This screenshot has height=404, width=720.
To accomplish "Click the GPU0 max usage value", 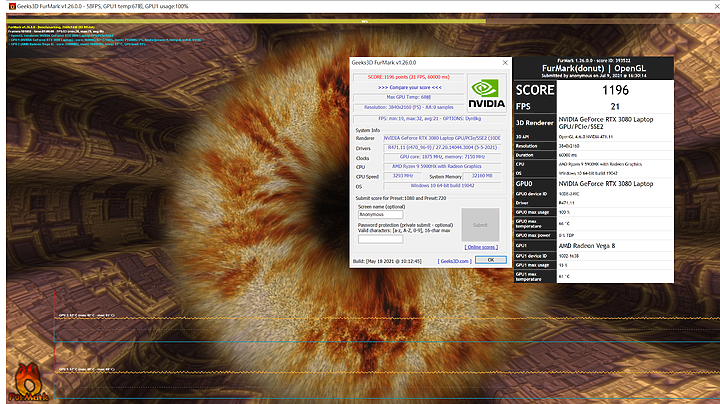I will pyautogui.click(x=564, y=212).
